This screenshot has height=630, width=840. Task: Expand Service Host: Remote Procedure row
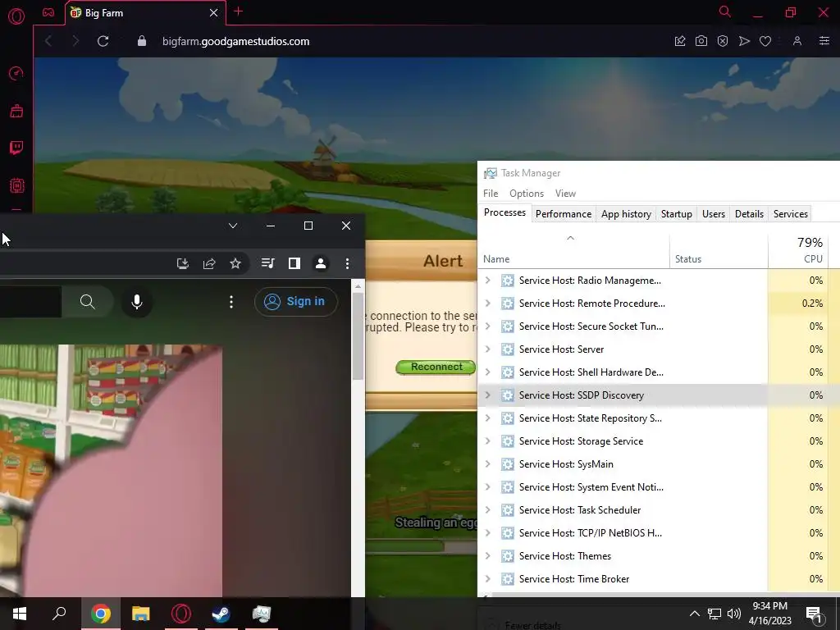click(x=487, y=304)
